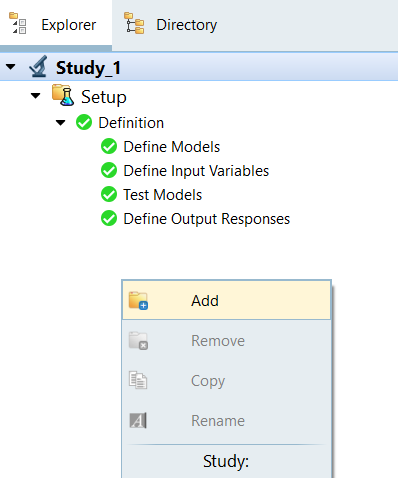This screenshot has width=398, height=478.
Task: Collapse the Study_1 tree node
Action: [x=11, y=67]
